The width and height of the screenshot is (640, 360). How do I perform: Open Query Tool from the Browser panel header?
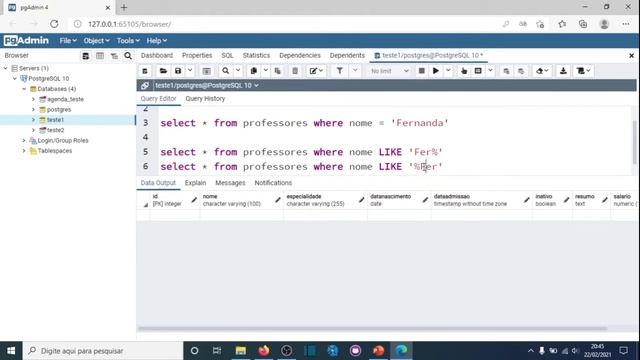(x=85, y=56)
